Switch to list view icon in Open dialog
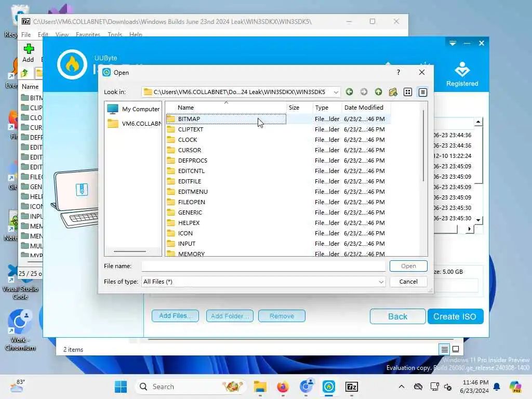 coord(408,92)
